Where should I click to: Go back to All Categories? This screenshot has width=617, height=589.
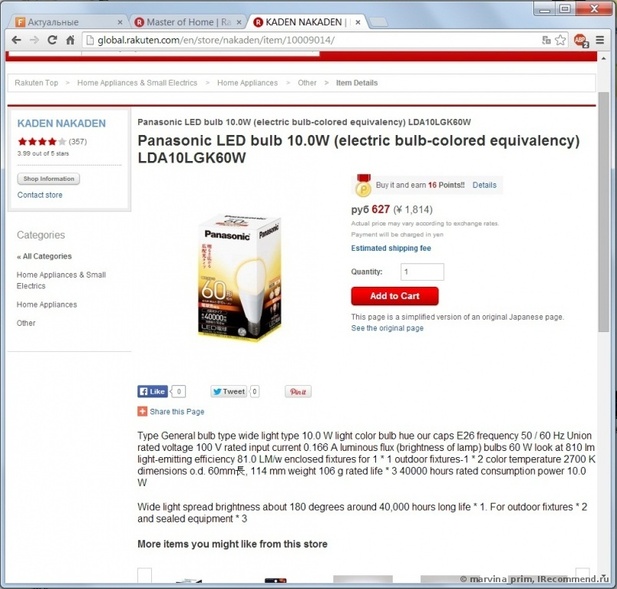pyautogui.click(x=44, y=256)
